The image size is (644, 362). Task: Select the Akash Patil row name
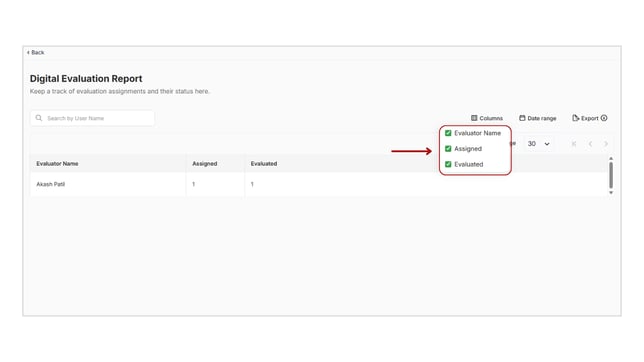click(51, 184)
